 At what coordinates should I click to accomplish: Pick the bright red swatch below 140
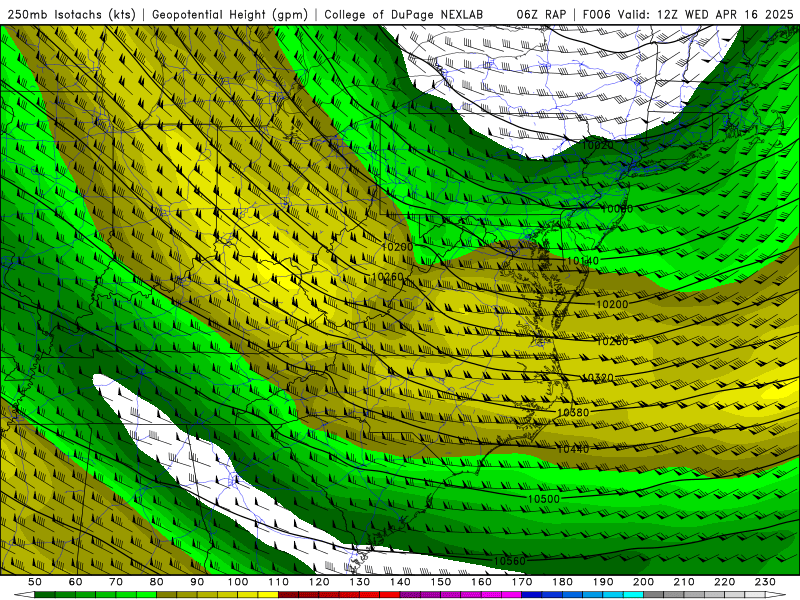tap(390, 595)
